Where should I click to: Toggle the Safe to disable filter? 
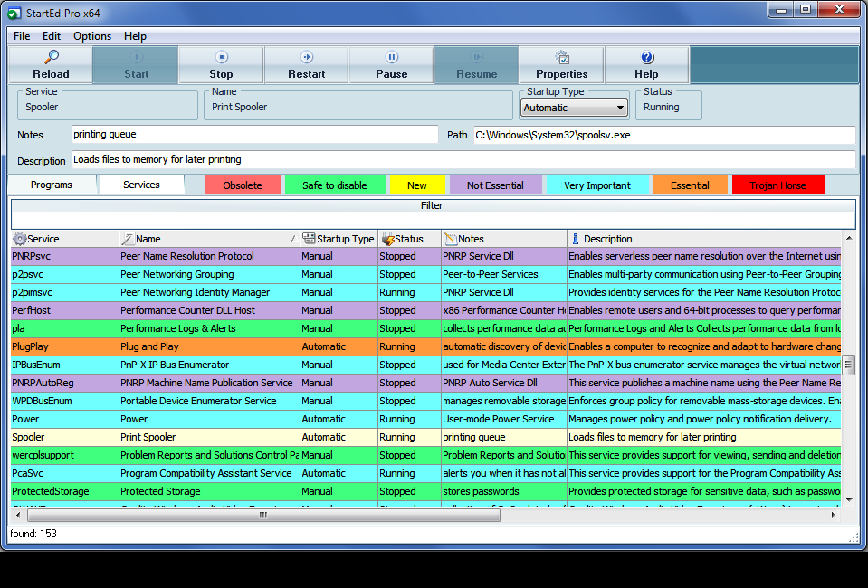(335, 185)
